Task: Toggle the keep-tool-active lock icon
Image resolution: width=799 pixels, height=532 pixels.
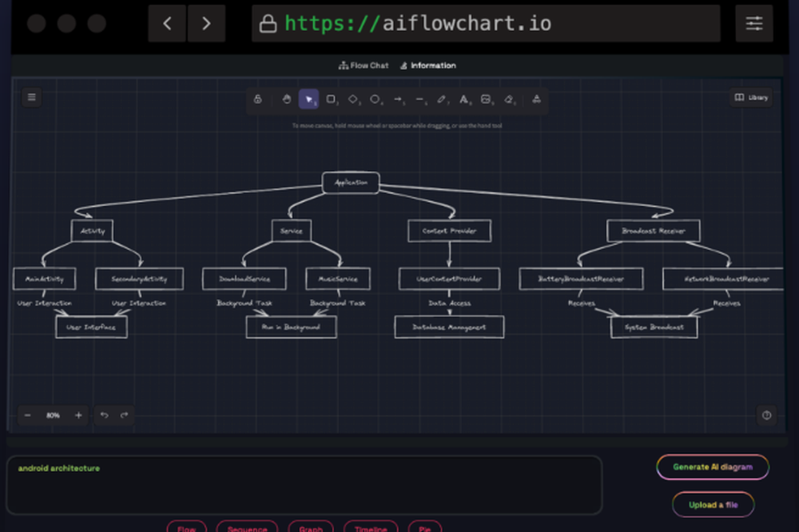Action: tap(258, 99)
